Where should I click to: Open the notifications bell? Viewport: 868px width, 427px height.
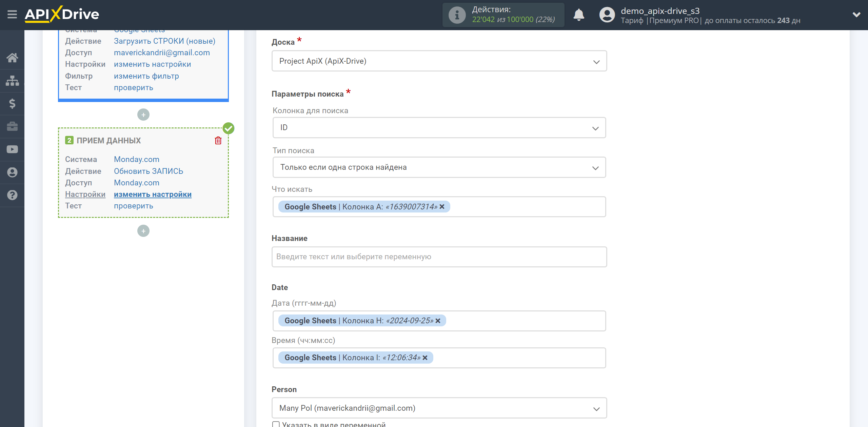[579, 15]
